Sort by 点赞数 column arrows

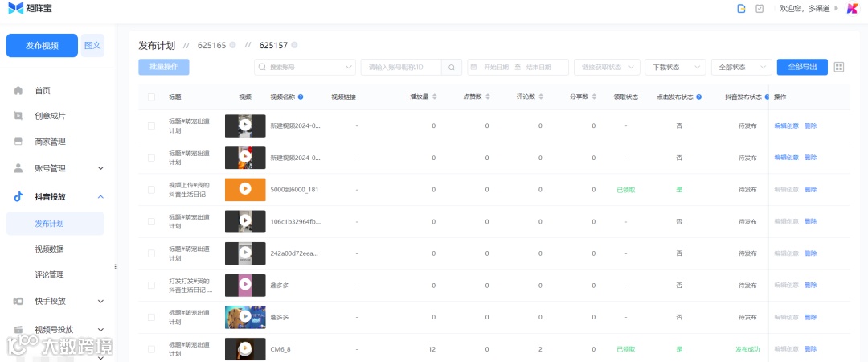click(x=488, y=97)
